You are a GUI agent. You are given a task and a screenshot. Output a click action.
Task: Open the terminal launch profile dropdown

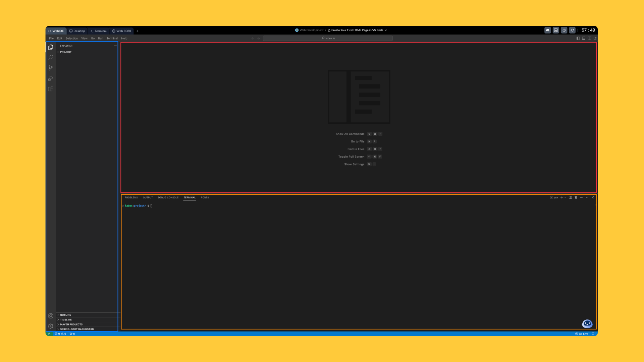(566, 197)
